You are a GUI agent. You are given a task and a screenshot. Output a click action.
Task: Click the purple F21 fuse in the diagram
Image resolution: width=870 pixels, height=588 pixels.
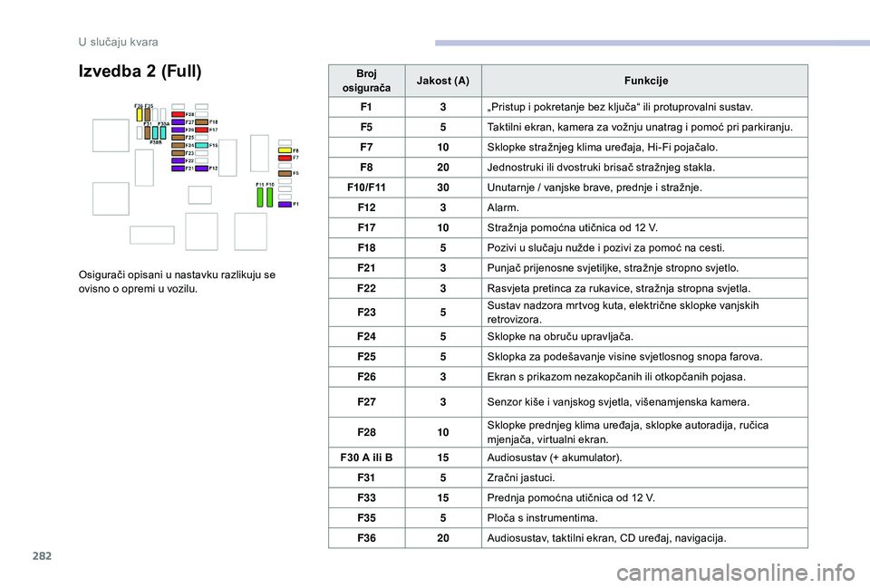click(x=179, y=169)
